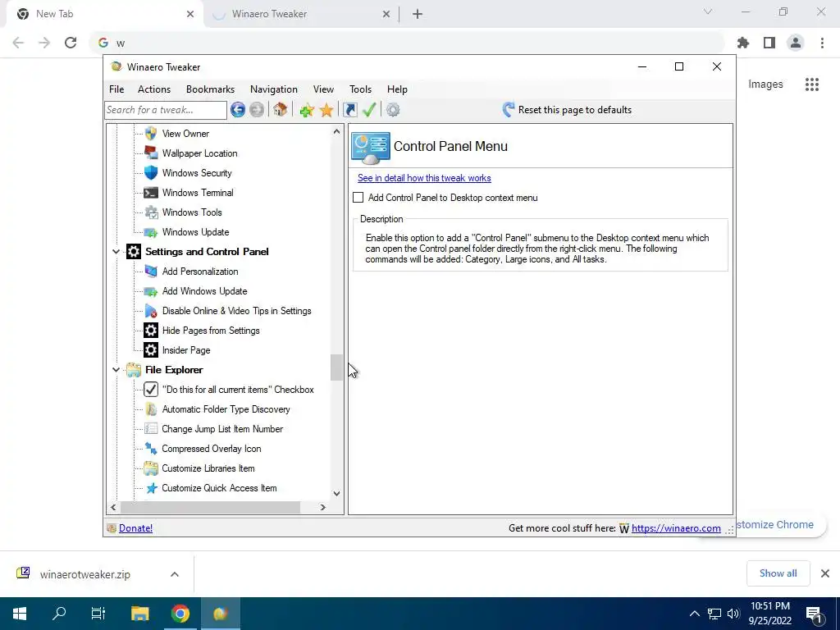Open See in detail how this tweak works link
The image size is (840, 630).
click(424, 178)
